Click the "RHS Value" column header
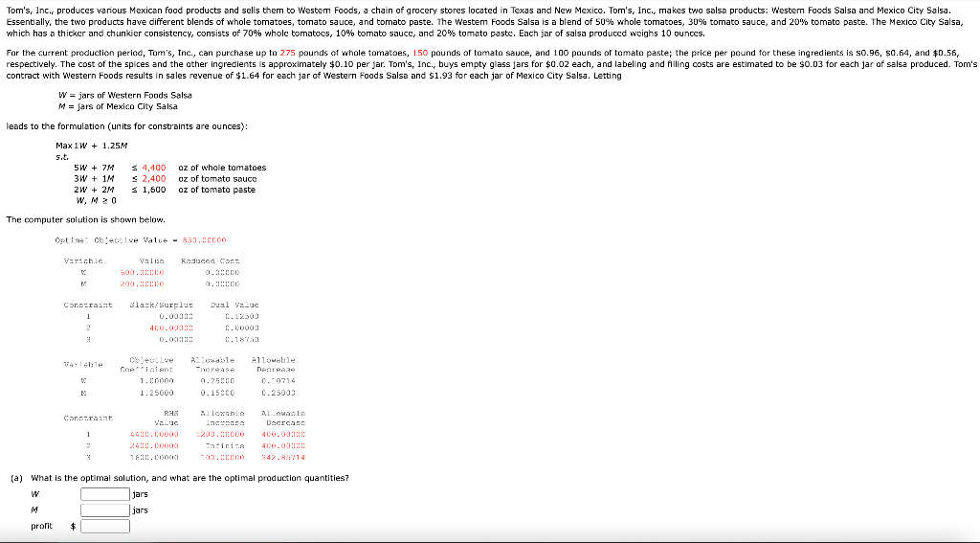 167,418
